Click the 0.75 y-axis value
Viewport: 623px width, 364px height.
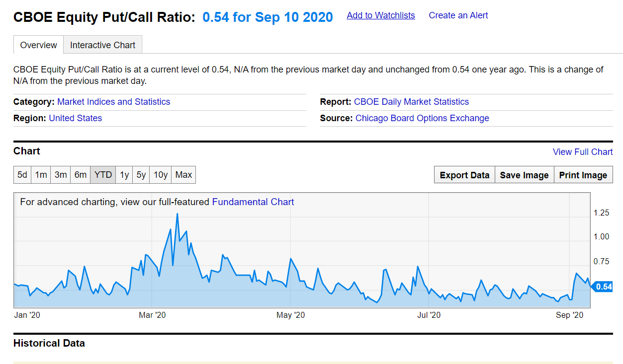(602, 261)
